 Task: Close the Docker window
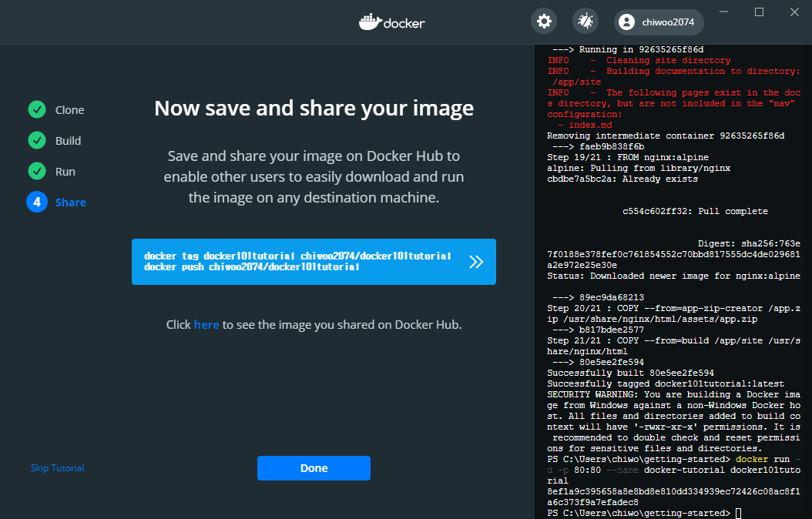(794, 12)
